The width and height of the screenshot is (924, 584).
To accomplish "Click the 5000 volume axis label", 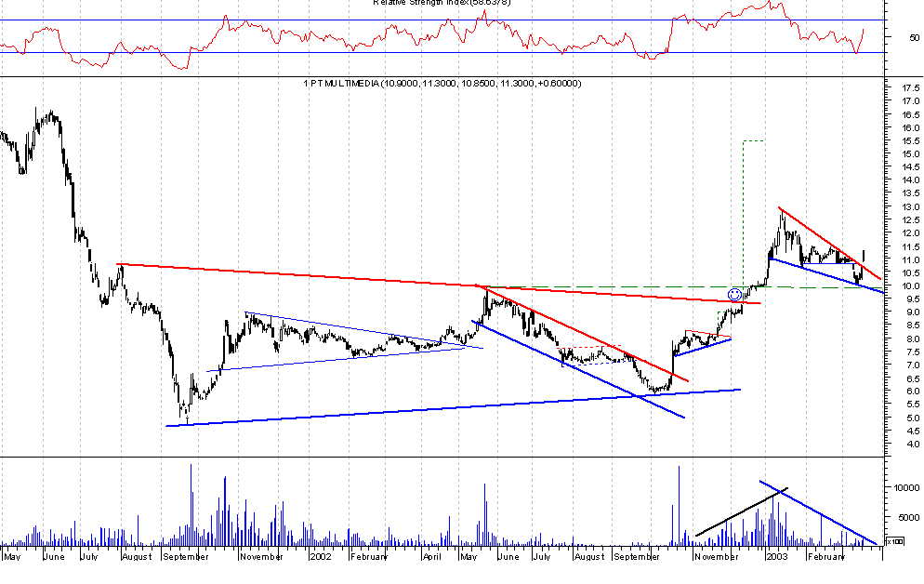I will pos(909,517).
